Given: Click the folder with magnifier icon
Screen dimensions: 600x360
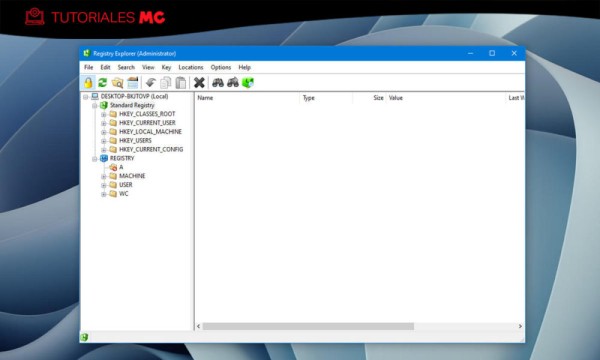Looking at the screenshot, I should 117,83.
